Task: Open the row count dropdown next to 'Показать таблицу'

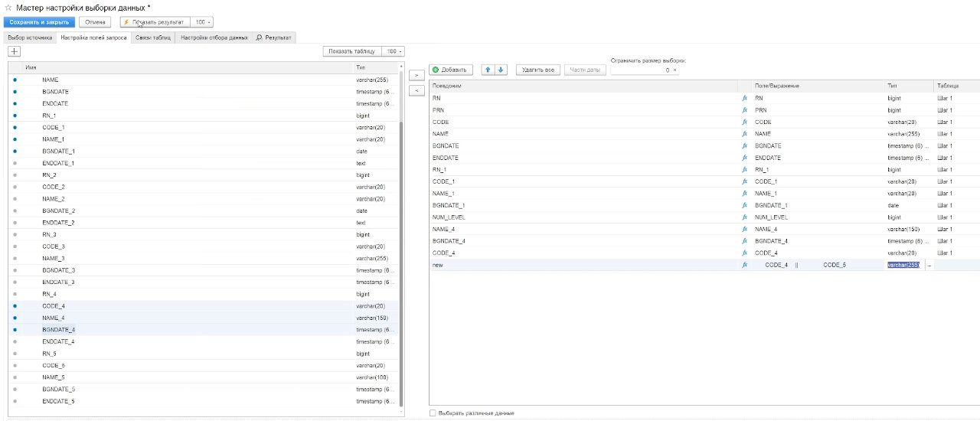Action: pyautogui.click(x=394, y=51)
